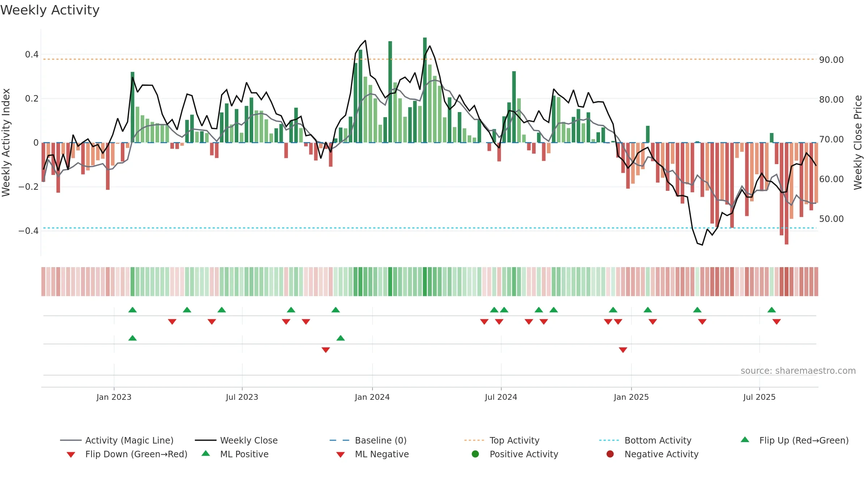The width and height of the screenshot is (868, 488).
Task: Click the Weekly Activity Index axis title
Action: [x=6, y=142]
